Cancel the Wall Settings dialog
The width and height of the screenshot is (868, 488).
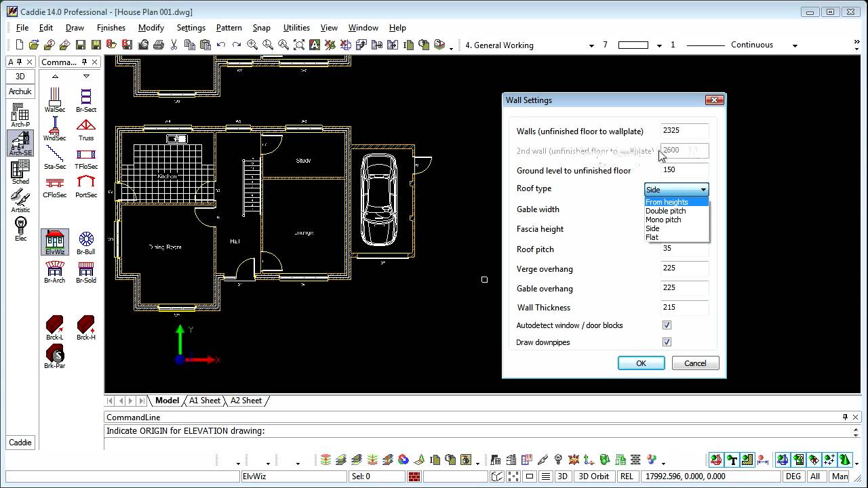pos(695,363)
